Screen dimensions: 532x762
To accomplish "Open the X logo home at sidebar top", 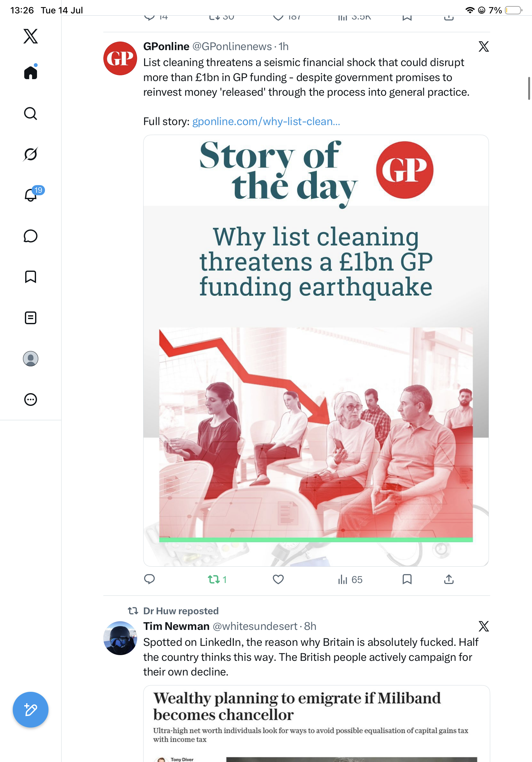I will point(31,36).
